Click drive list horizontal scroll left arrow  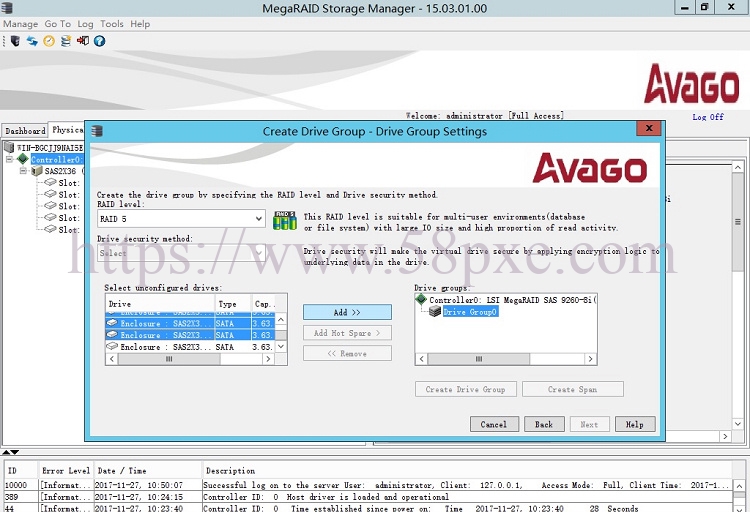112,359
